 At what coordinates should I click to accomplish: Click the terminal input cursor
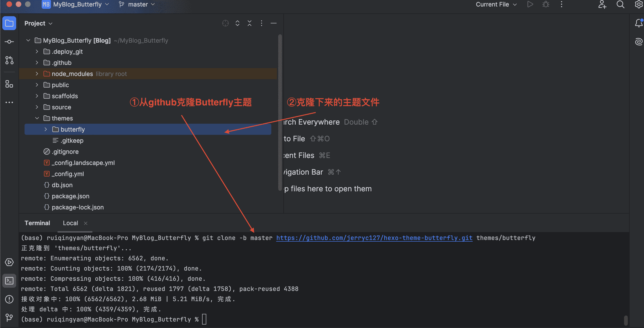[204, 319]
